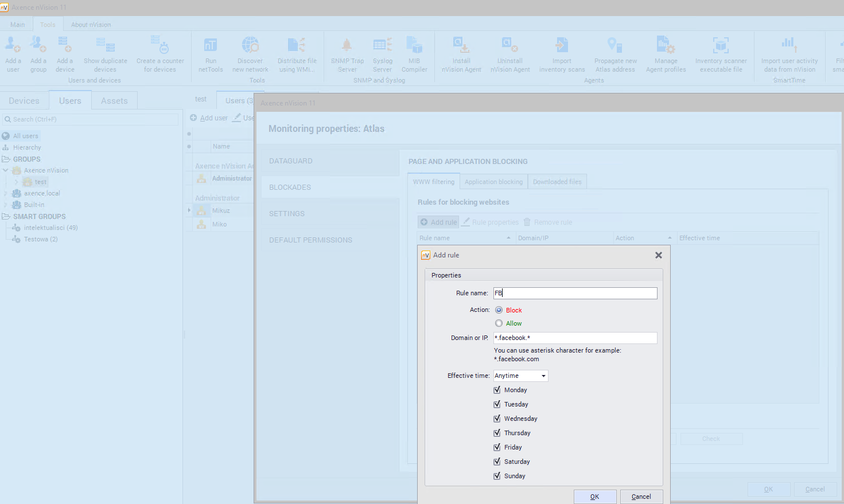The height and width of the screenshot is (504, 844).
Task: Open the SNMP Trap Server tool
Action: click(347, 54)
